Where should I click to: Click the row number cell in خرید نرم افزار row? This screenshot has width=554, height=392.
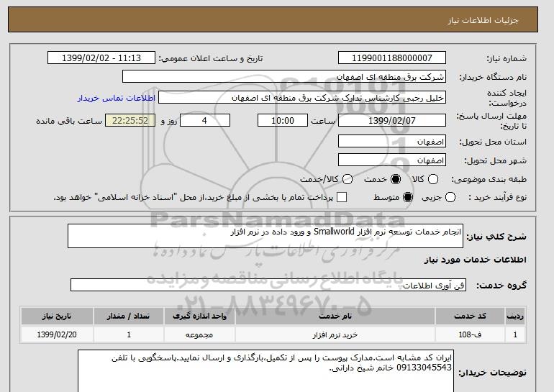tap(515, 334)
